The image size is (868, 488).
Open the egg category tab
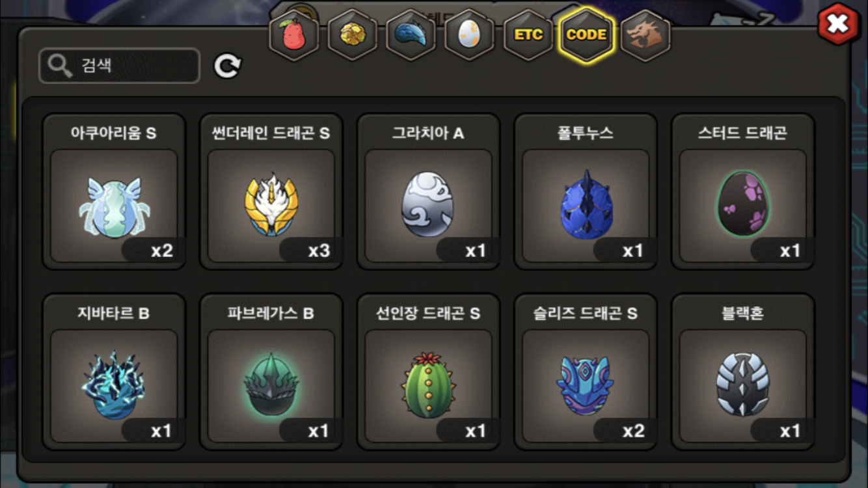(x=469, y=35)
